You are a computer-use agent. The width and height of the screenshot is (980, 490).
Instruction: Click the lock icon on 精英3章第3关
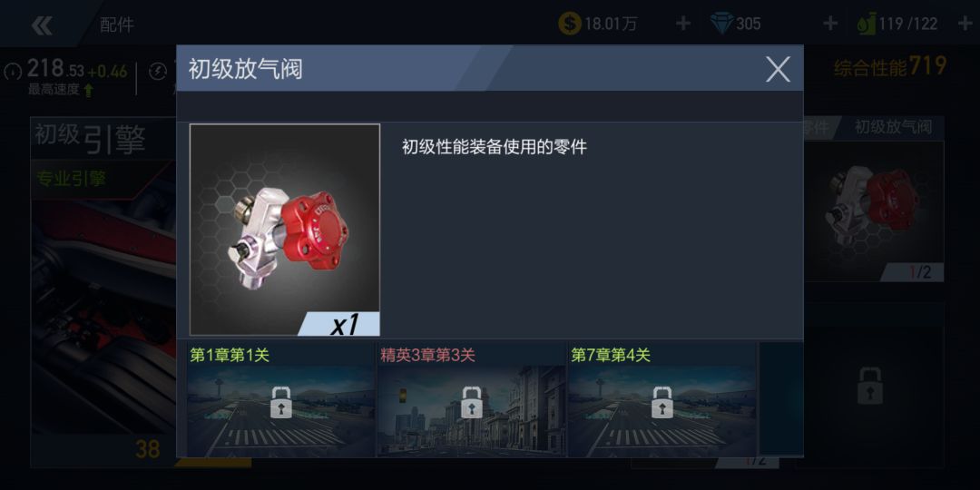click(x=472, y=402)
